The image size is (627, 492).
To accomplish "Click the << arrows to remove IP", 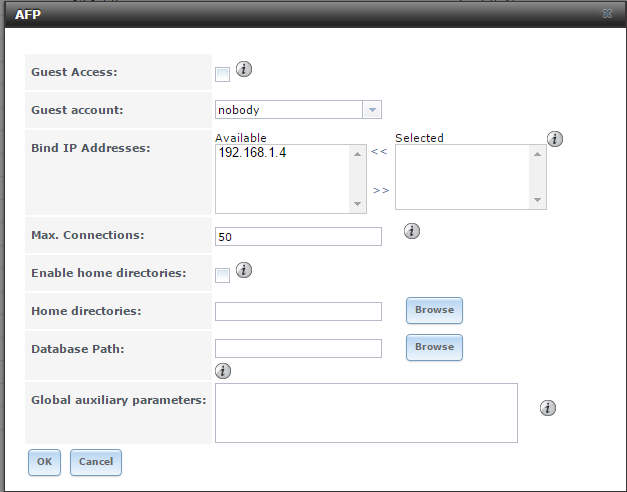I will pyautogui.click(x=379, y=152).
